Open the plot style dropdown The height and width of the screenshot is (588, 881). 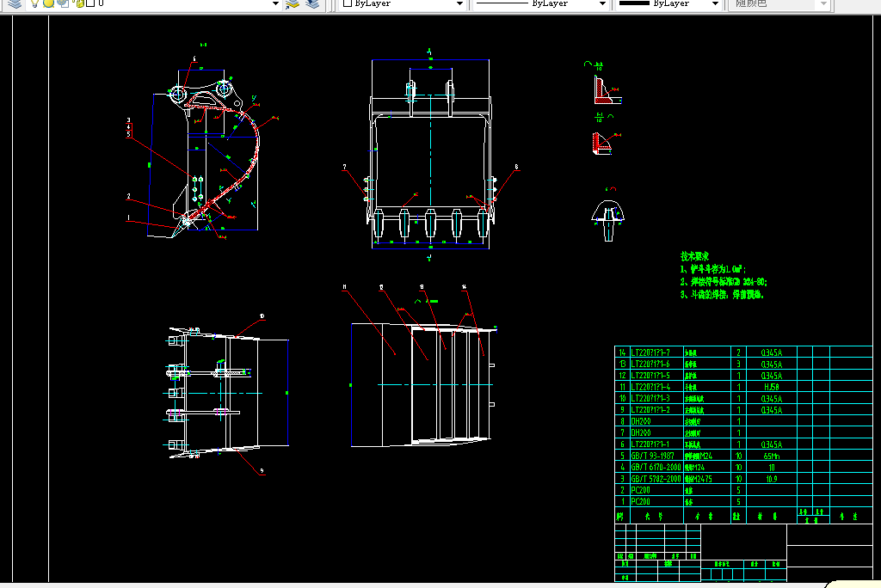(x=779, y=3)
